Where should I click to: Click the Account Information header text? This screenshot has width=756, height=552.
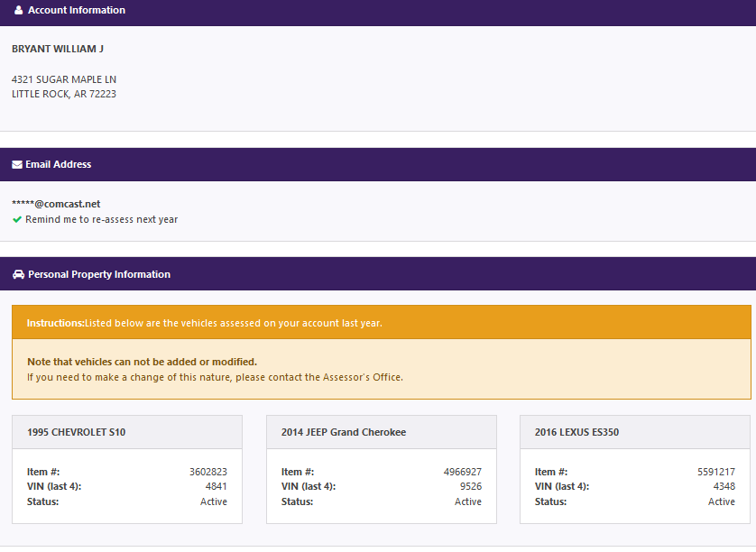click(x=76, y=10)
